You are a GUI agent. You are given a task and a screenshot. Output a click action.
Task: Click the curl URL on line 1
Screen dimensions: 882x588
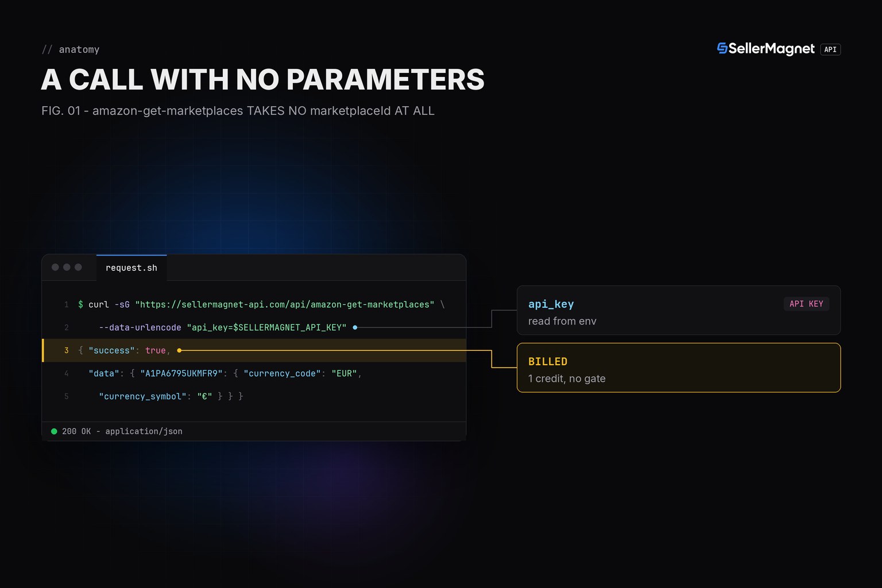(285, 304)
